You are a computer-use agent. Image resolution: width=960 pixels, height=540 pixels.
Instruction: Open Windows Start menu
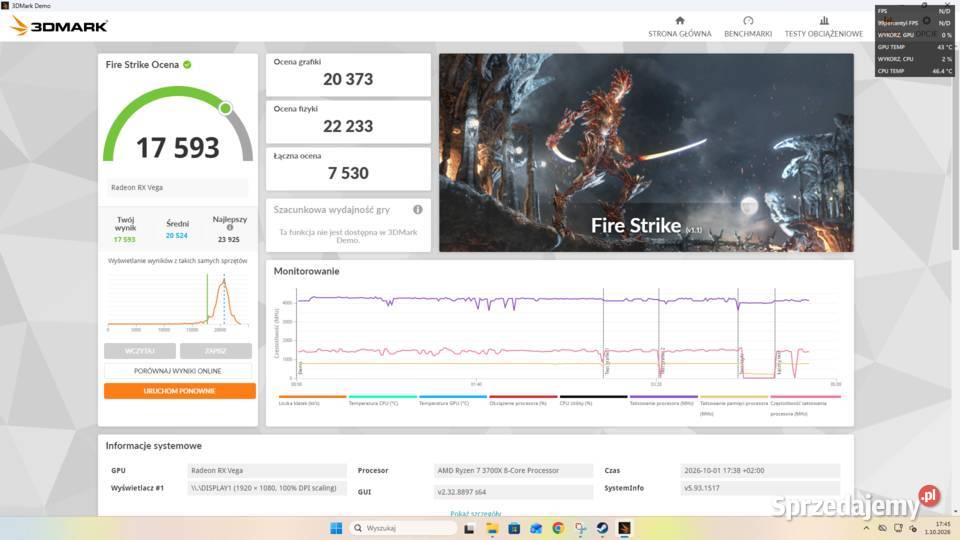pos(336,528)
